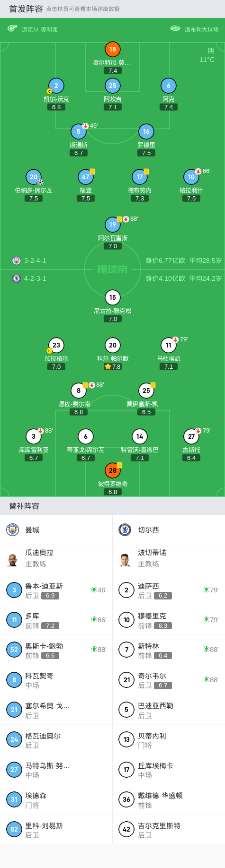Open 切尔西 team header in substitutes list
225x868 pixels.
click(169, 529)
